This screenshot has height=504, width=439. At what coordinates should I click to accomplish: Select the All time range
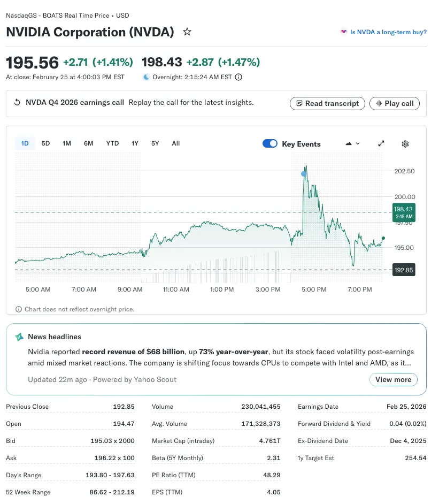click(175, 143)
